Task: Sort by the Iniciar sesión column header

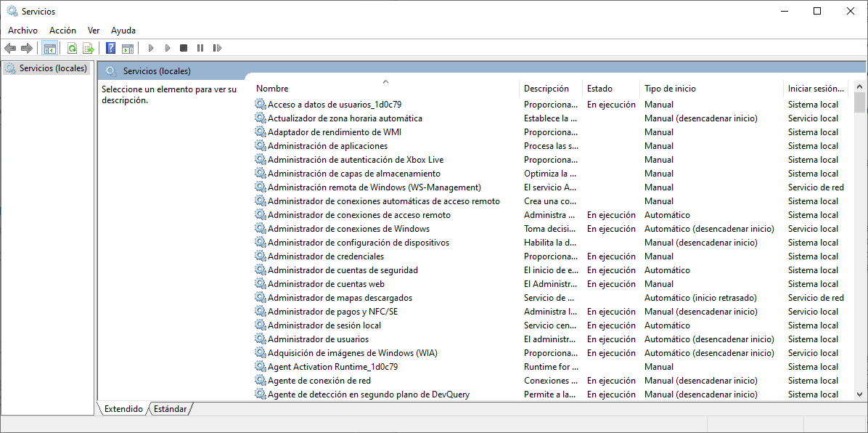Action: click(x=817, y=88)
